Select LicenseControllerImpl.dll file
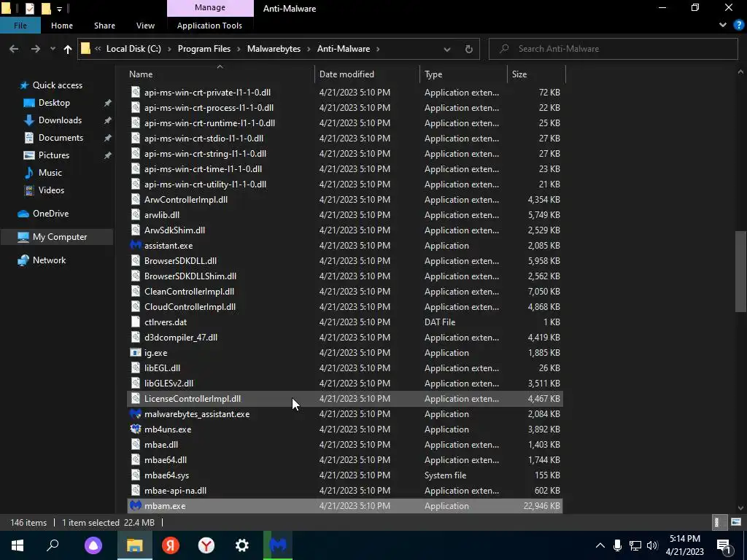 point(345,399)
